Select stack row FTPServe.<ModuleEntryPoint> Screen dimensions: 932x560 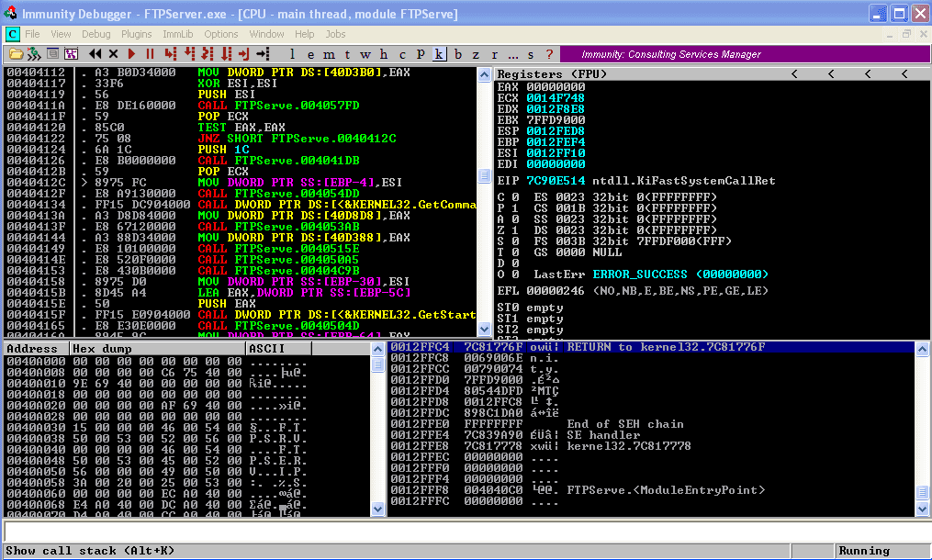point(651,490)
